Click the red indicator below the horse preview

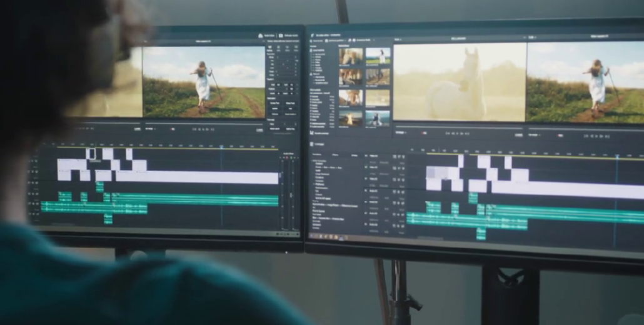(424, 132)
